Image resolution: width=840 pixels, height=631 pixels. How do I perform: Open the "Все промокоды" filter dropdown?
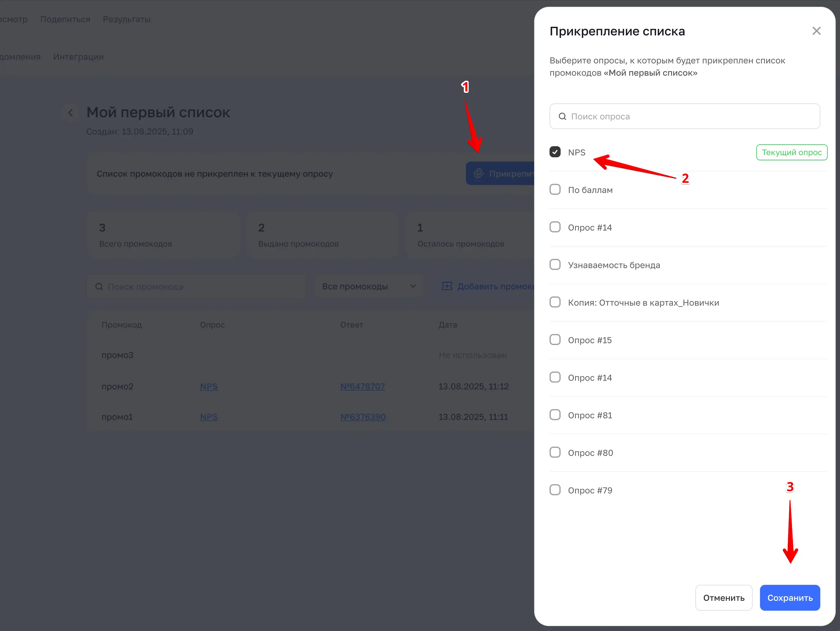(369, 286)
